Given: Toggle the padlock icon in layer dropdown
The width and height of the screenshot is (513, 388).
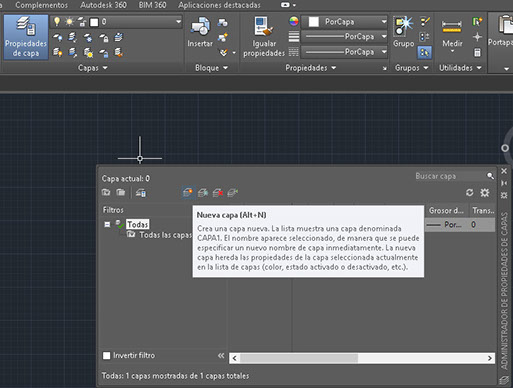Looking at the screenshot, I should point(82,22).
